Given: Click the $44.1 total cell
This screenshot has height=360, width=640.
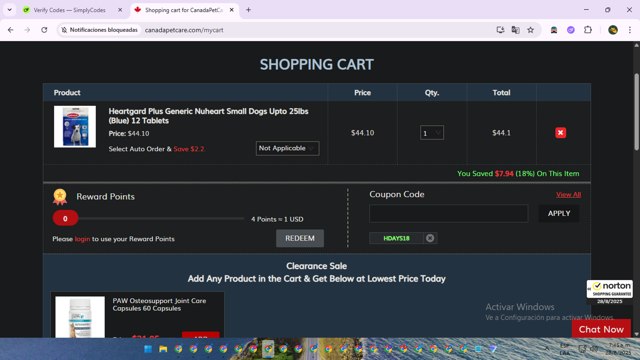Looking at the screenshot, I should click(x=501, y=133).
